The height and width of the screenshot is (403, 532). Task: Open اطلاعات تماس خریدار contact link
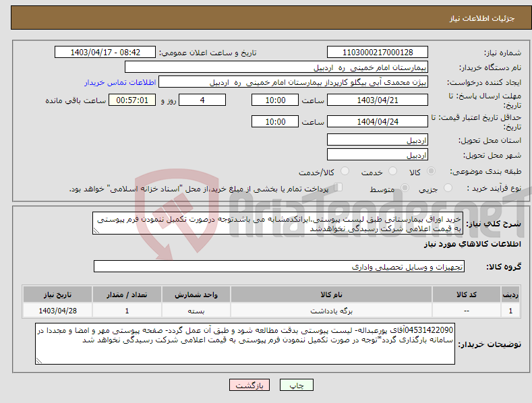click(120, 82)
